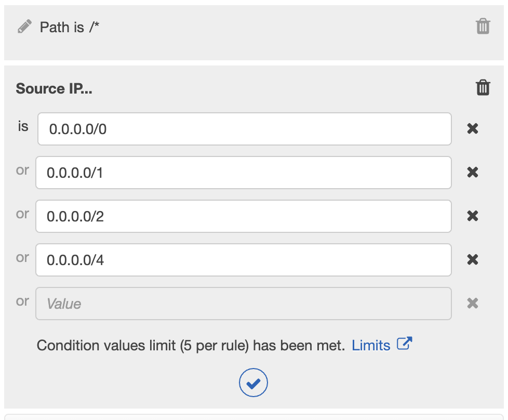
Task: Edit the 0.0.0.0/4 input field
Action: tap(243, 260)
